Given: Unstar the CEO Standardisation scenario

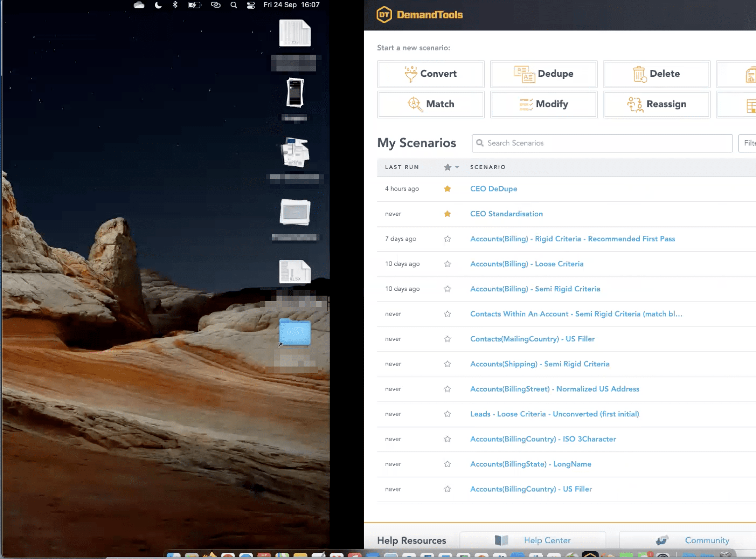Looking at the screenshot, I should pyautogui.click(x=448, y=214).
